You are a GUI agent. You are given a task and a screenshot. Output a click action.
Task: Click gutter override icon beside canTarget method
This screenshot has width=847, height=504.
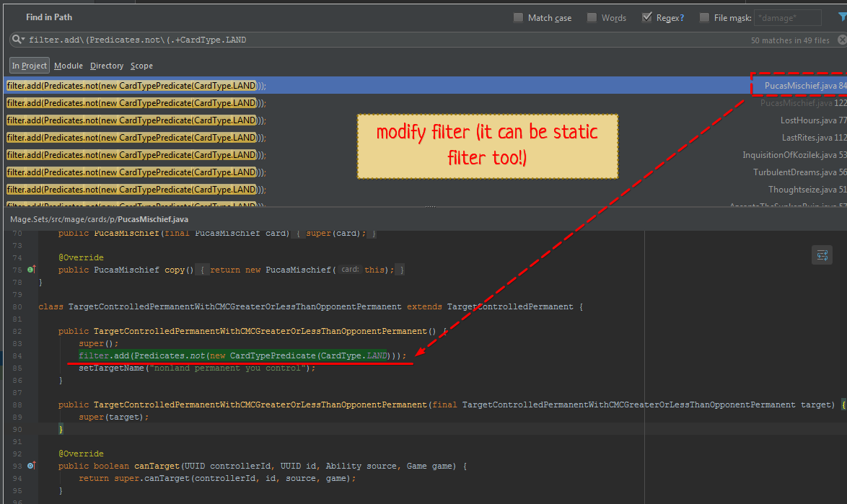(x=30, y=466)
